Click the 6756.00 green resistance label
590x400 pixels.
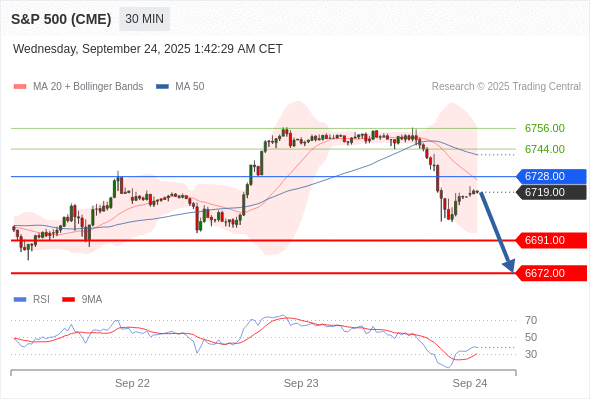click(x=545, y=128)
